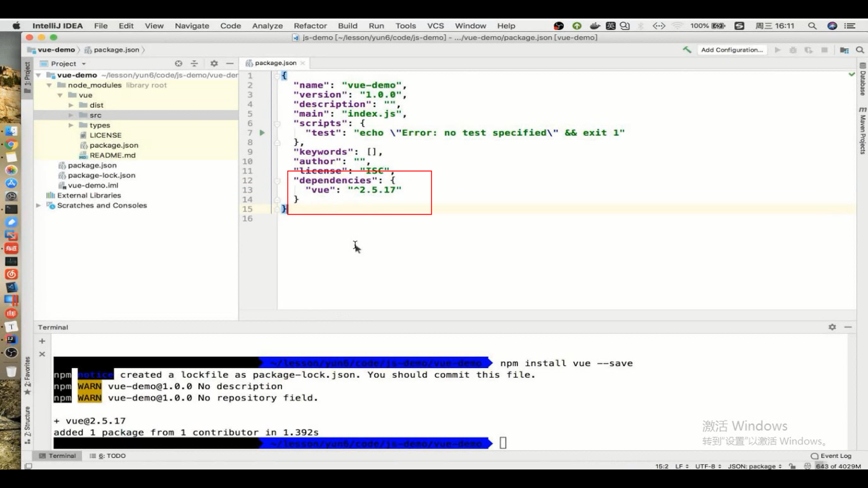Select package-lock.json in project tree

coord(101,175)
